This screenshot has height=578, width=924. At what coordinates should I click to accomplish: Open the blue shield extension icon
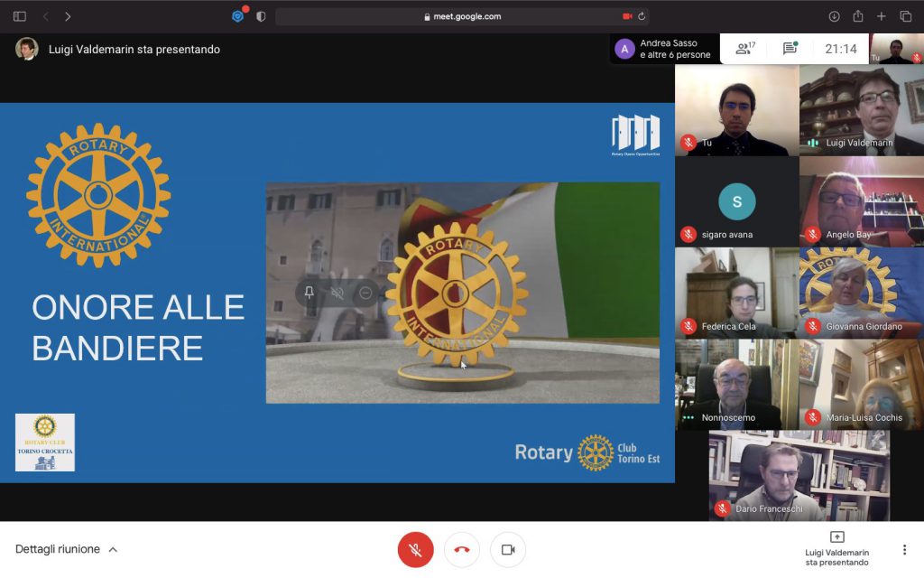238,16
